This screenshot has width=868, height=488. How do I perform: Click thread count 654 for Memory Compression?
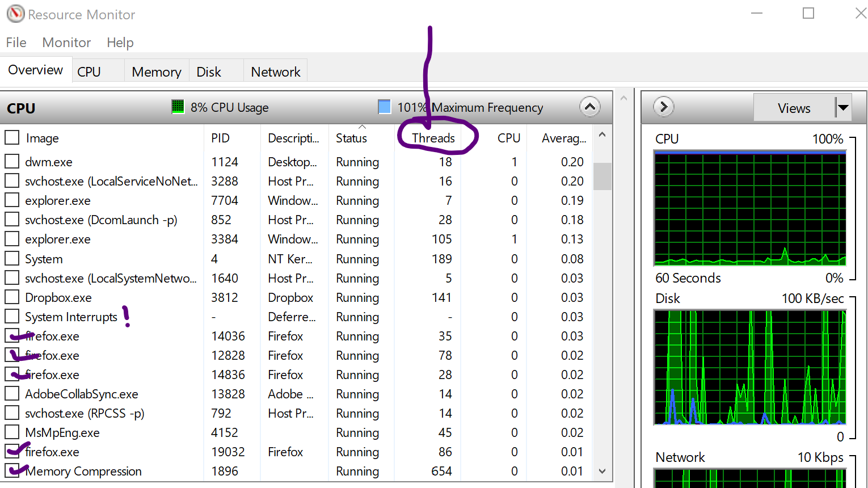(441, 471)
